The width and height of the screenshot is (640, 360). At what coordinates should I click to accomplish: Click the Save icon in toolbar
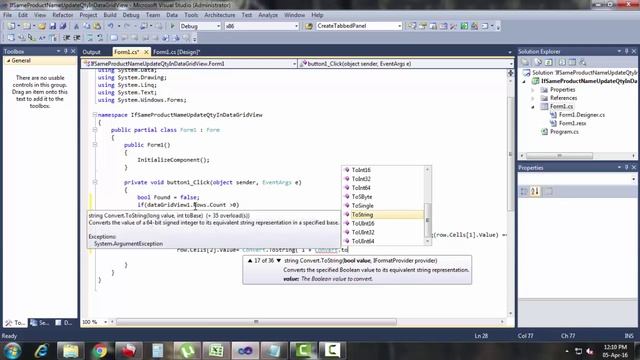coord(53,26)
